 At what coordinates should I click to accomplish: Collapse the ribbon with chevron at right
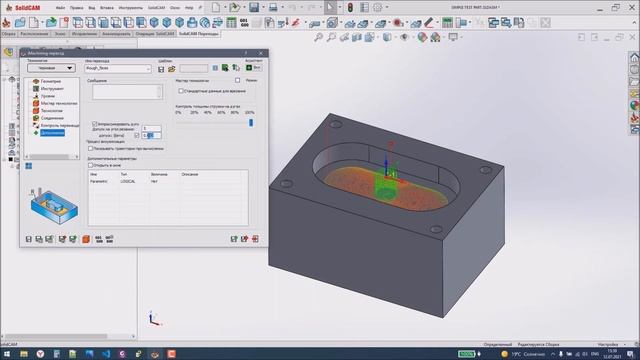pyautogui.click(x=633, y=23)
